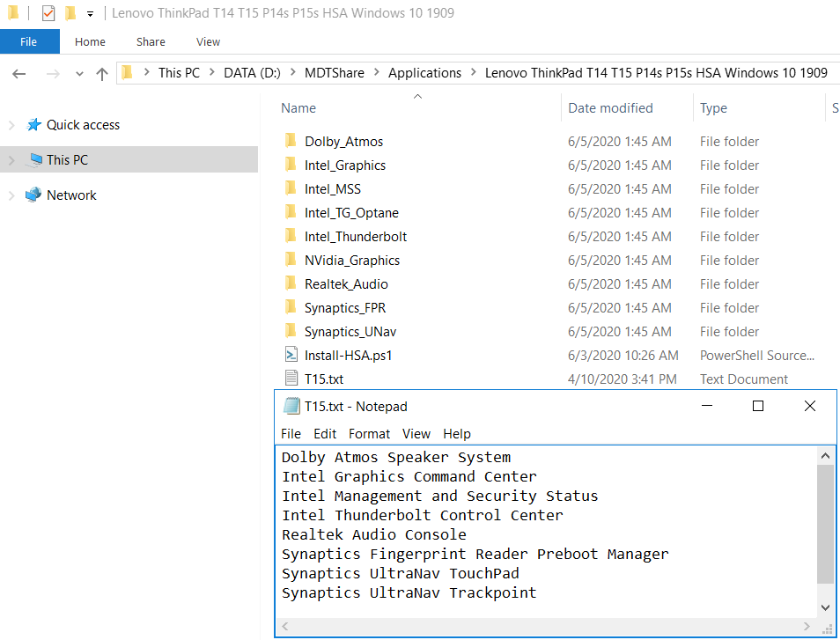840x640 pixels.
Task: Open the Recent locations dropdown
Action: (x=79, y=74)
